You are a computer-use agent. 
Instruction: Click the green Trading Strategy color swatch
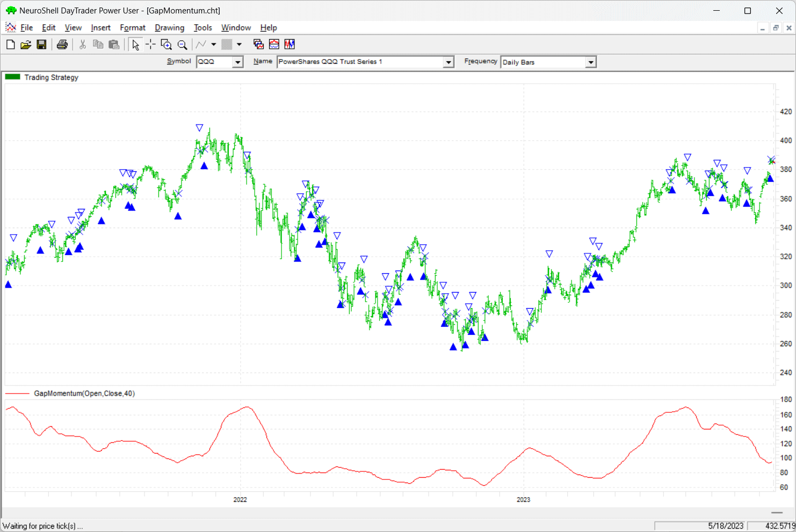pyautogui.click(x=12, y=77)
